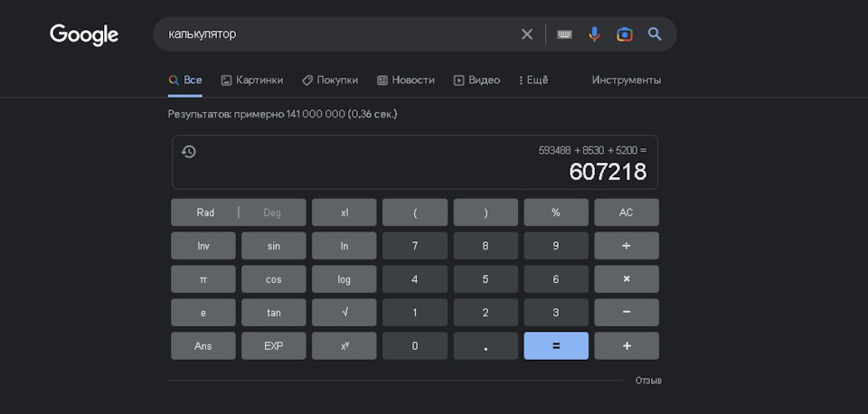Click the multiplication × key

pos(627,279)
